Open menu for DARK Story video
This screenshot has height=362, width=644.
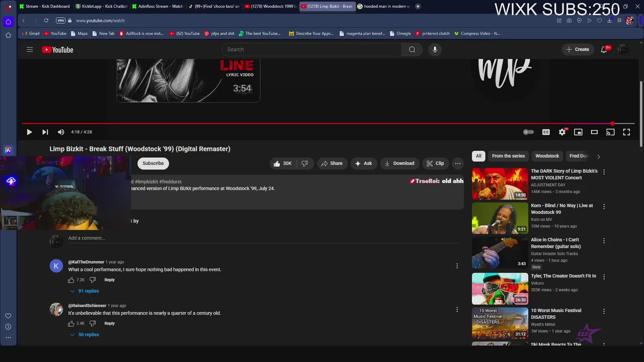tap(604, 172)
